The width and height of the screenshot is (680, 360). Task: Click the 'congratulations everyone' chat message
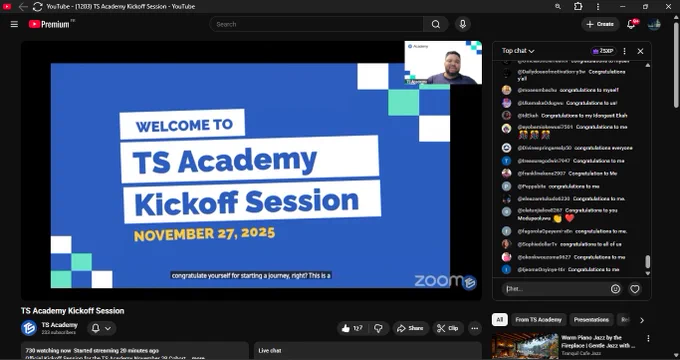click(x=603, y=148)
